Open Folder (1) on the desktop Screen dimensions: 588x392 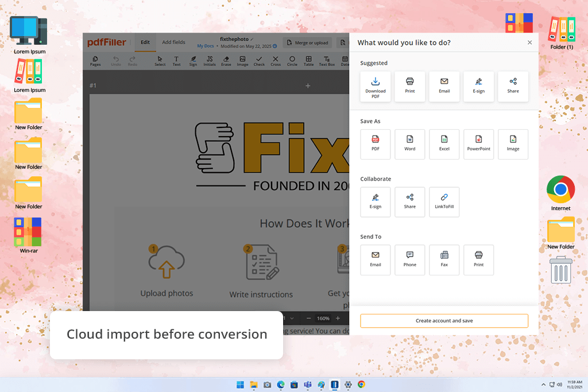coord(562,33)
